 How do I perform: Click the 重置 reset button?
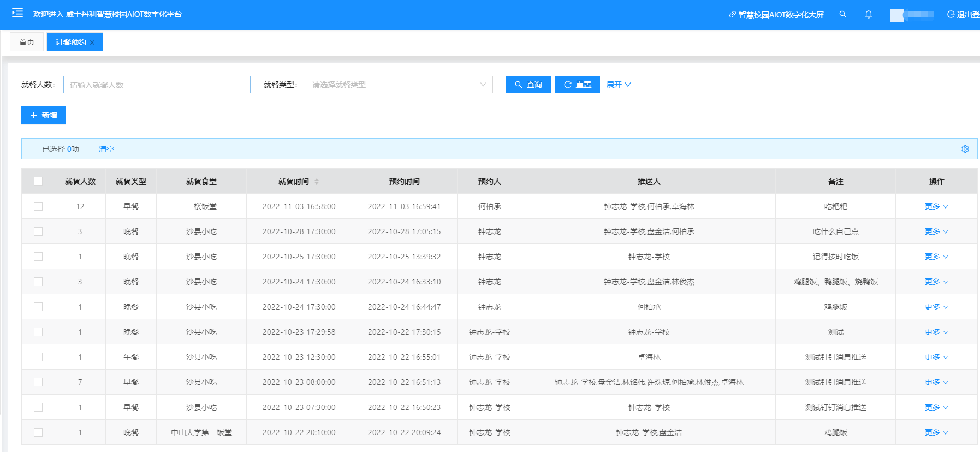tap(578, 85)
